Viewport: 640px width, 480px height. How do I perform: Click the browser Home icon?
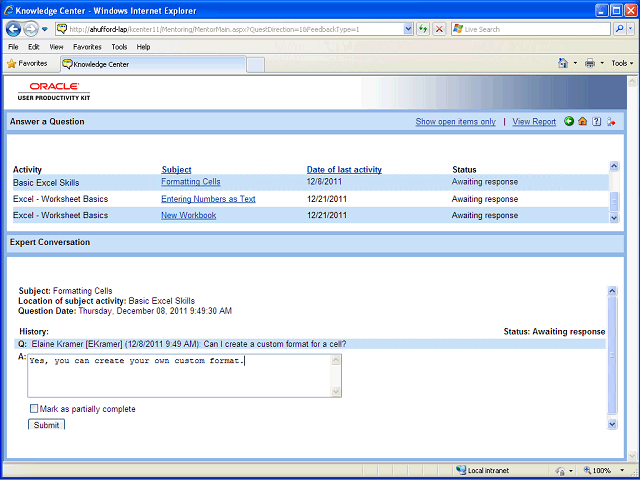(563, 63)
